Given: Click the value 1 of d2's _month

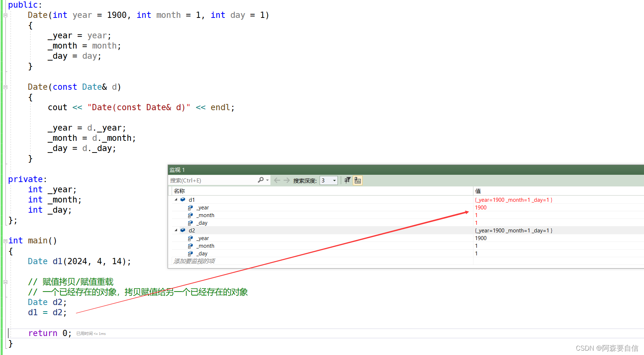Looking at the screenshot, I should pos(476,246).
